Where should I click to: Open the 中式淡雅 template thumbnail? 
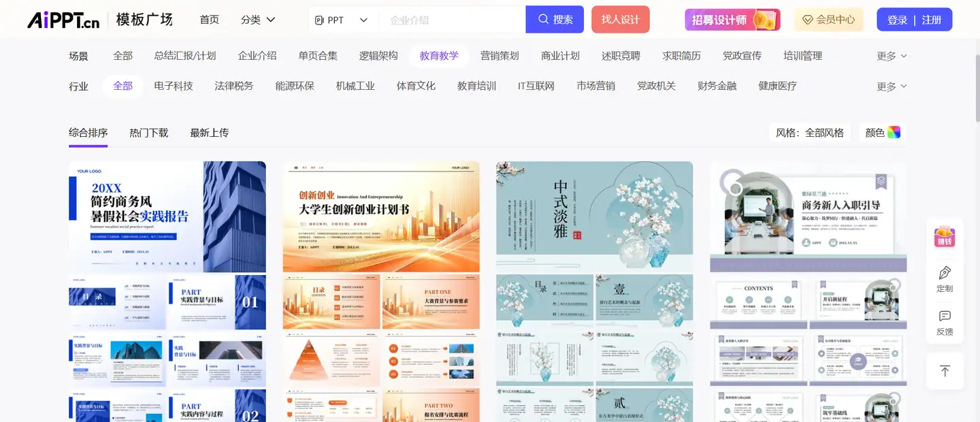(x=595, y=216)
